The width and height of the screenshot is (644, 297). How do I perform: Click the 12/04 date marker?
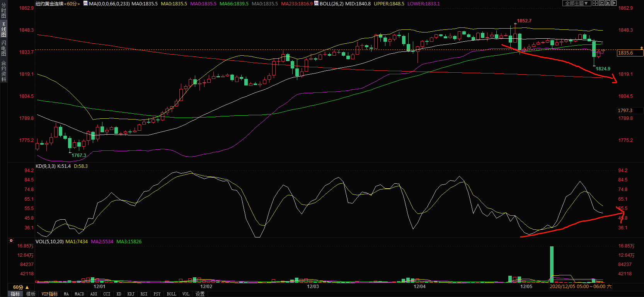click(x=419, y=287)
